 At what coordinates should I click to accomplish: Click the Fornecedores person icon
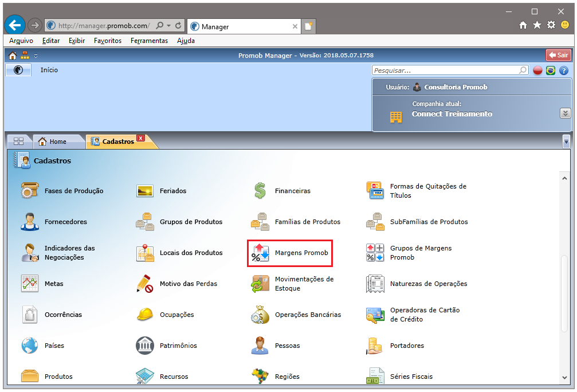point(30,222)
